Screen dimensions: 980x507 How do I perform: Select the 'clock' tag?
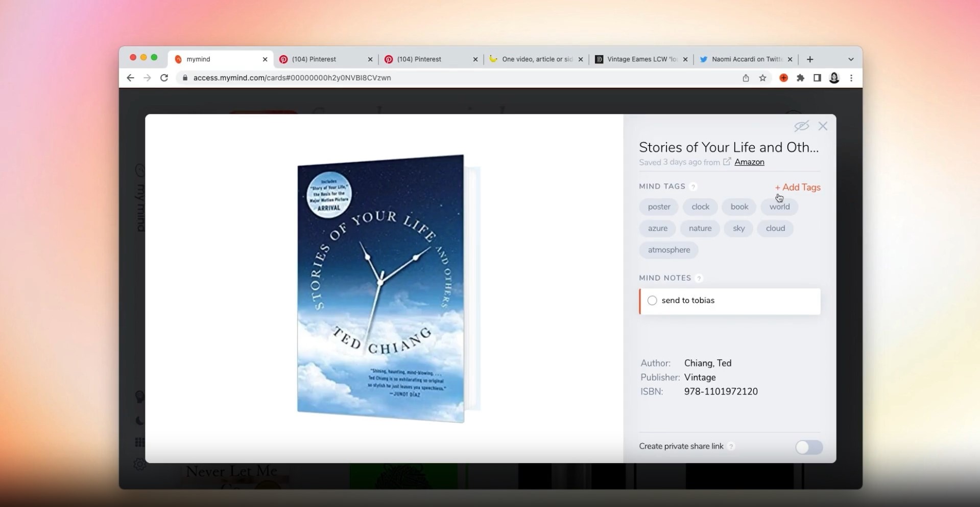[701, 207]
